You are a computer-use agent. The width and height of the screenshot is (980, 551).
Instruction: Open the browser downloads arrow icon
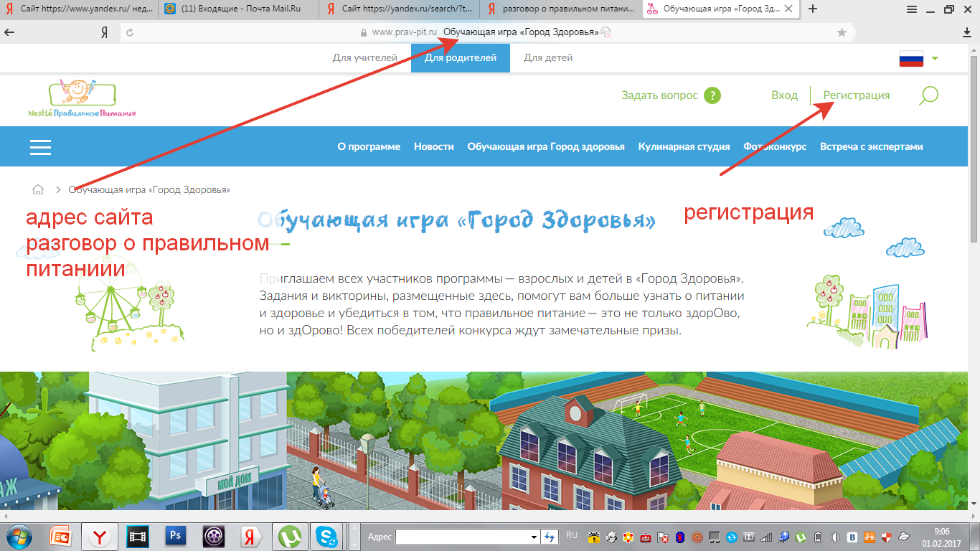pyautogui.click(x=966, y=32)
